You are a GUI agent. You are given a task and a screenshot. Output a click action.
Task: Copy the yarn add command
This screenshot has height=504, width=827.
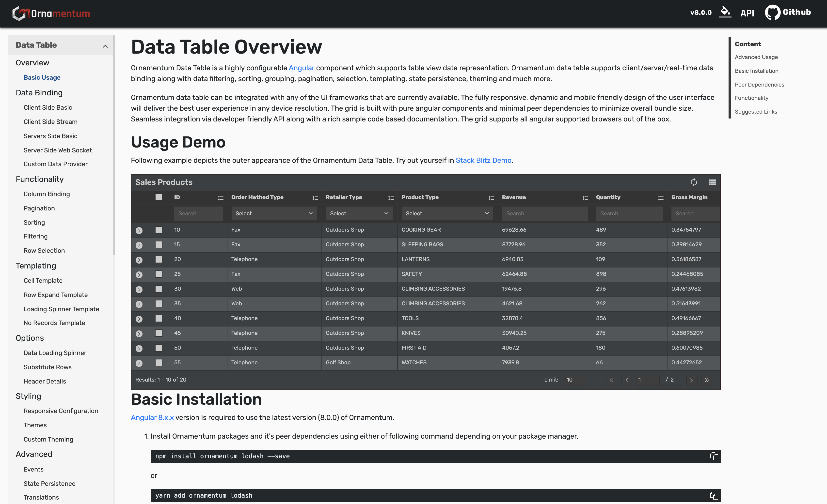pyautogui.click(x=714, y=495)
